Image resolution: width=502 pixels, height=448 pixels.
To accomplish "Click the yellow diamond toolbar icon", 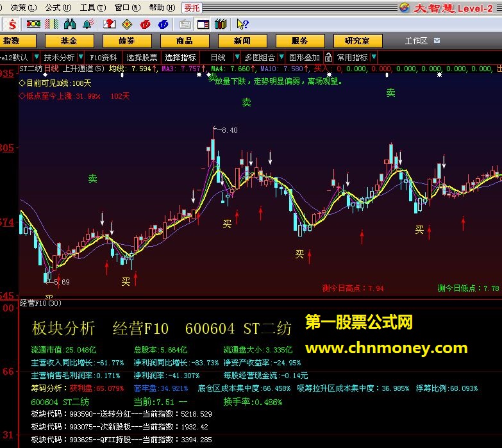I will click(127, 24).
